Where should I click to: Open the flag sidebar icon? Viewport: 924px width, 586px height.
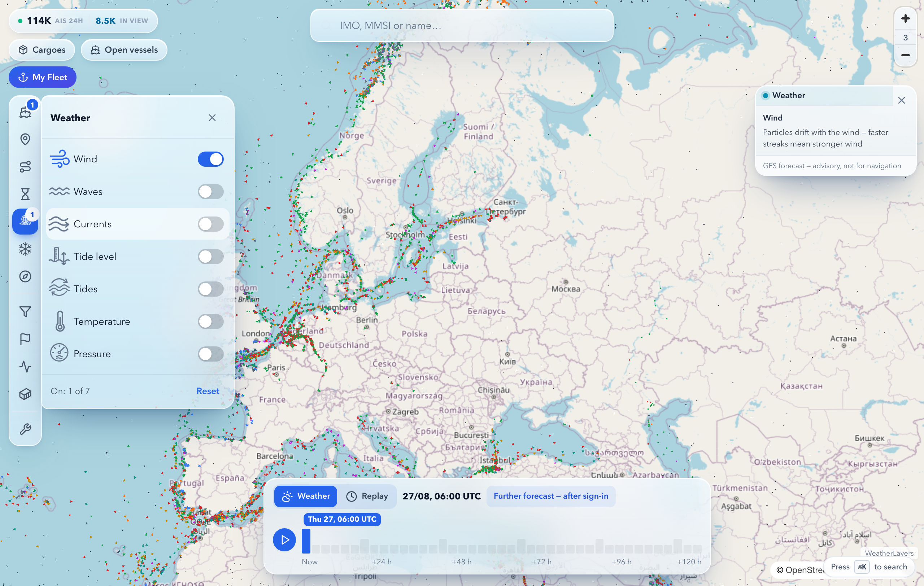click(25, 339)
